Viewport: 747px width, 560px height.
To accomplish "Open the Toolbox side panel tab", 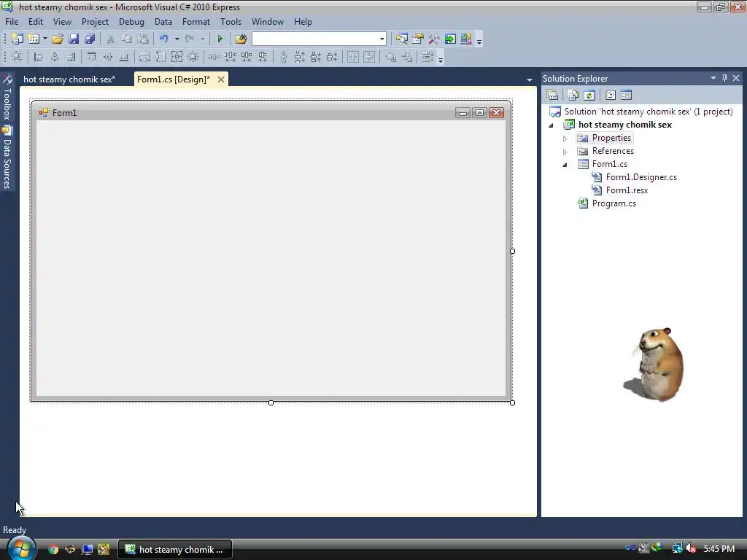I will (x=7, y=97).
